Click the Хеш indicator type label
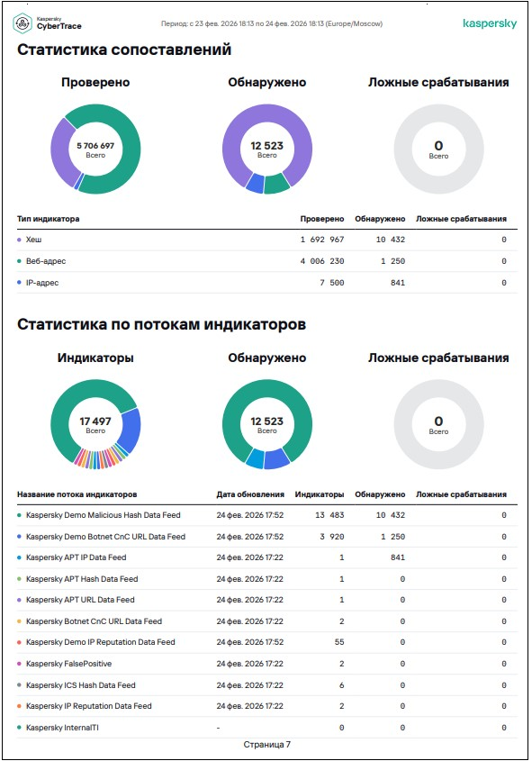The height and width of the screenshot is (761, 532). [x=33, y=240]
